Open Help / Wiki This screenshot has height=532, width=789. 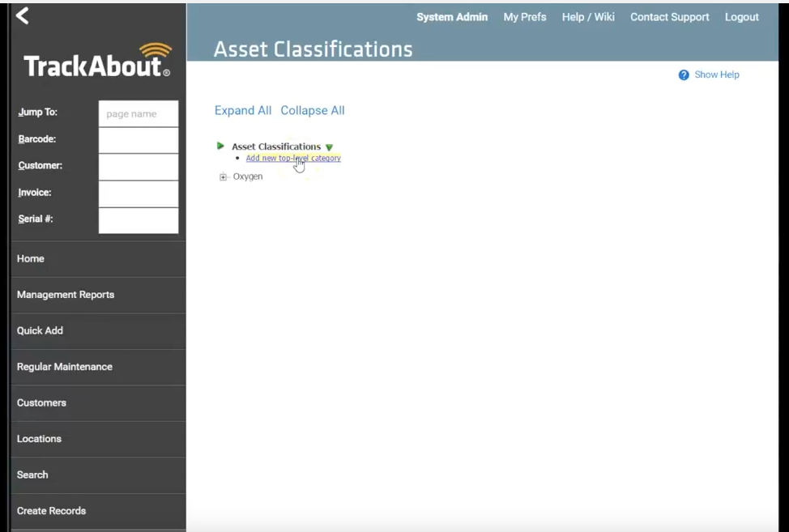click(588, 17)
